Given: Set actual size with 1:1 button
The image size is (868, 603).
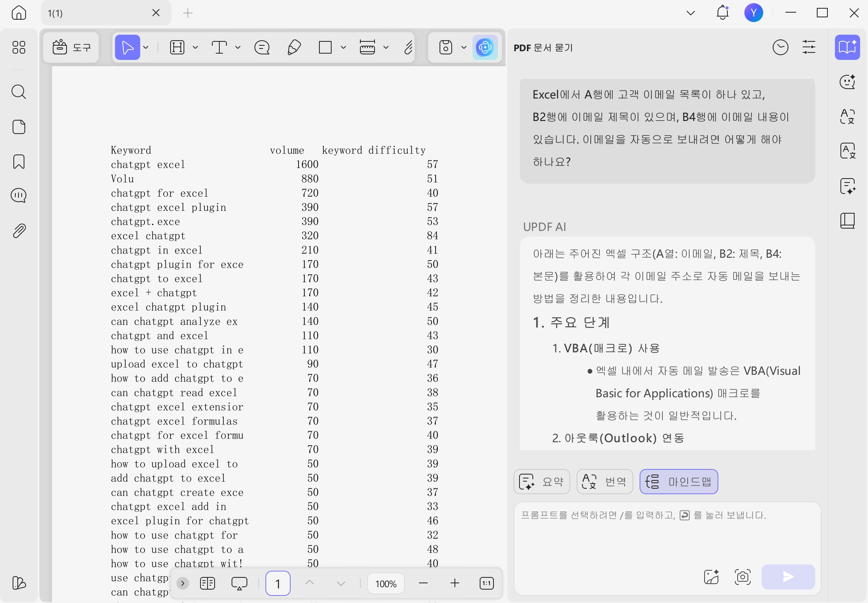Looking at the screenshot, I should click(x=487, y=583).
